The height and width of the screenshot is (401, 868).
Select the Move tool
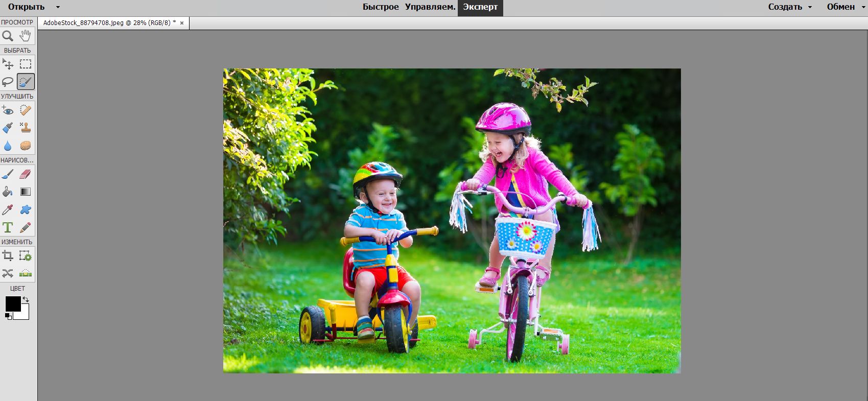pos(8,64)
